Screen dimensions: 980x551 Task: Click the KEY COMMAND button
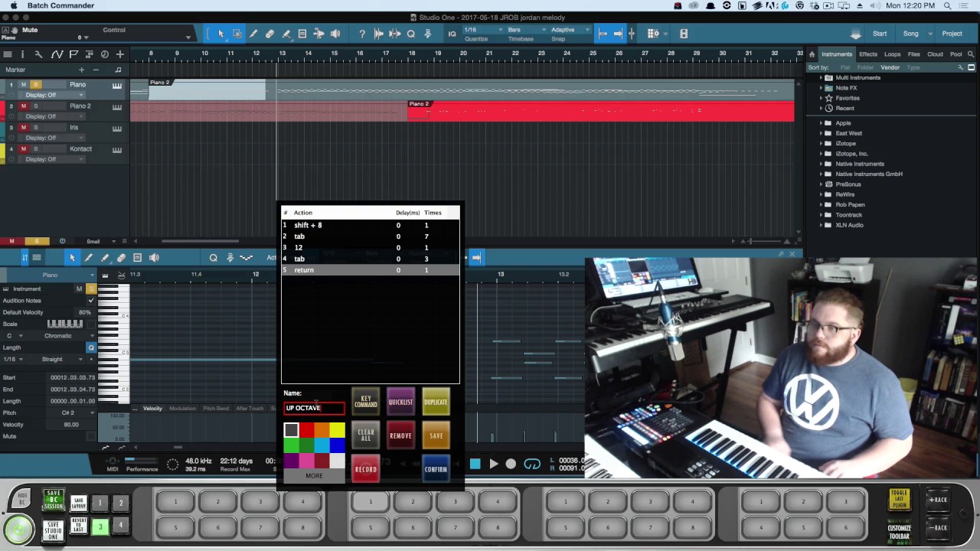[366, 402]
